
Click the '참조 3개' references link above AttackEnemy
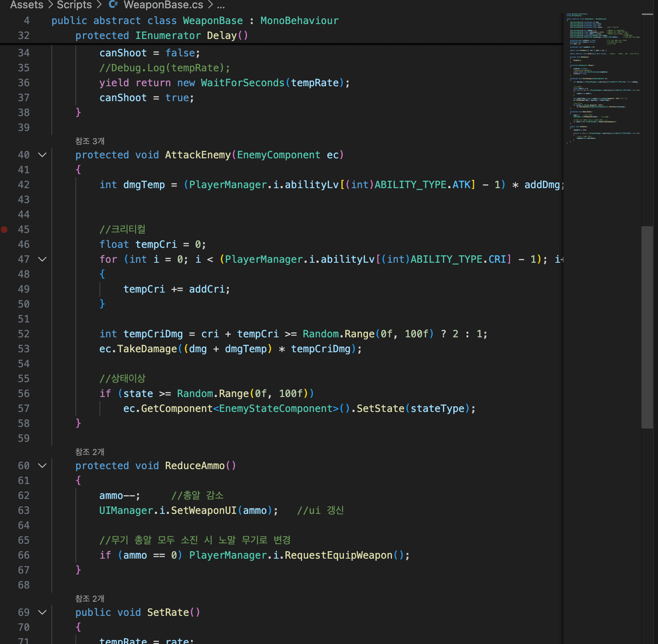[90, 141]
